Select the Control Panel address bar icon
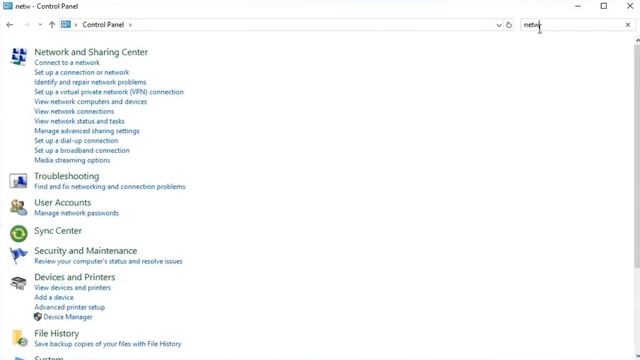This screenshot has width=640, height=360. [x=66, y=24]
